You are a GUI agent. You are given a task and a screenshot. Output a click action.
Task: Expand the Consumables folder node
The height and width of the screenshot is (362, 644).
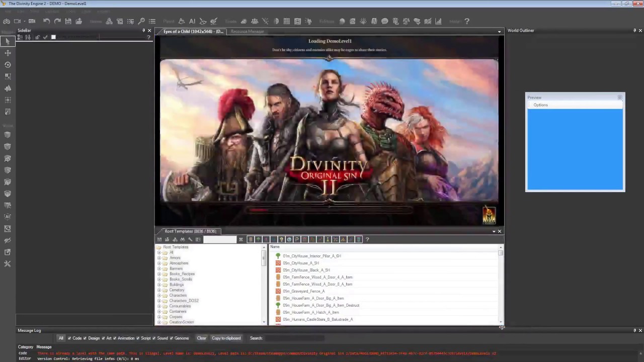point(159,306)
